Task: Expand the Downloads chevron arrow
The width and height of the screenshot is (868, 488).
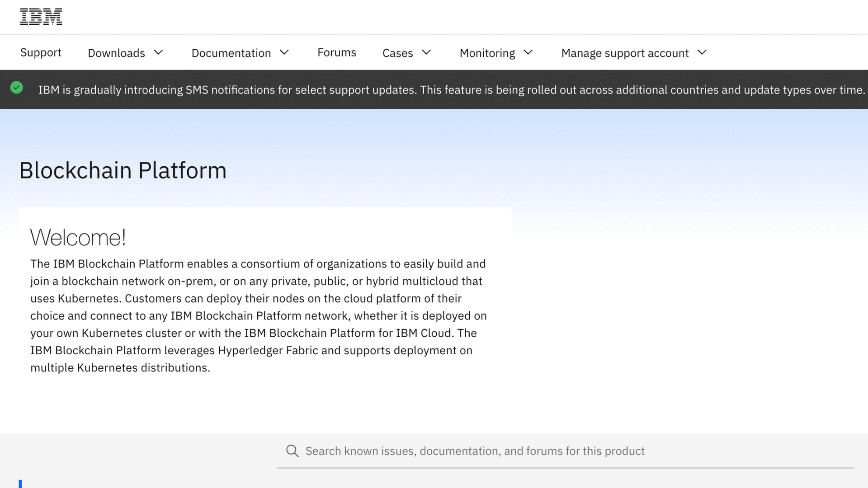Action: [x=158, y=52]
